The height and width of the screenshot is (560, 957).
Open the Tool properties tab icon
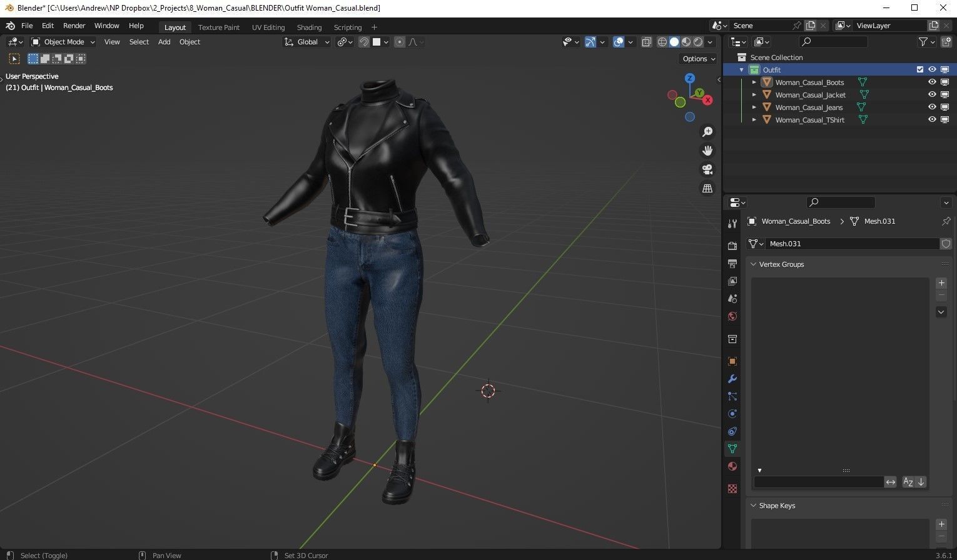pyautogui.click(x=732, y=224)
